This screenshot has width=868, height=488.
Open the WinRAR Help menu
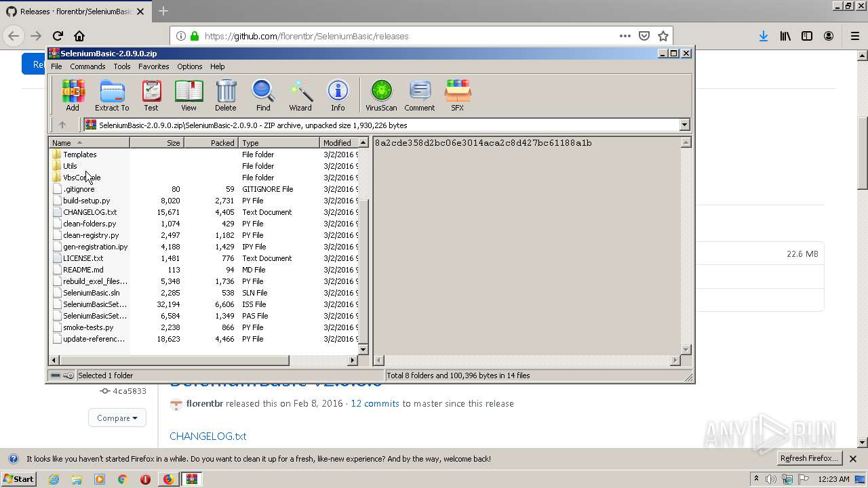[x=217, y=66]
